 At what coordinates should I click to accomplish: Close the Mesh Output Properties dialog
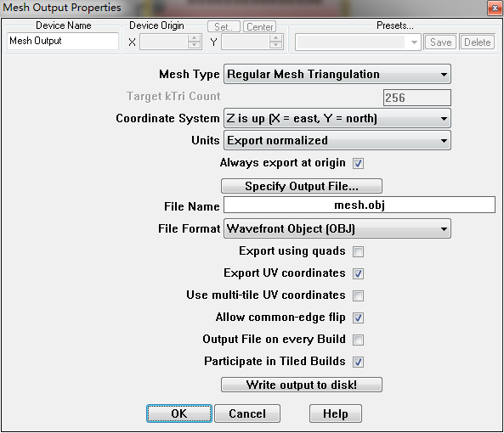[495, 8]
